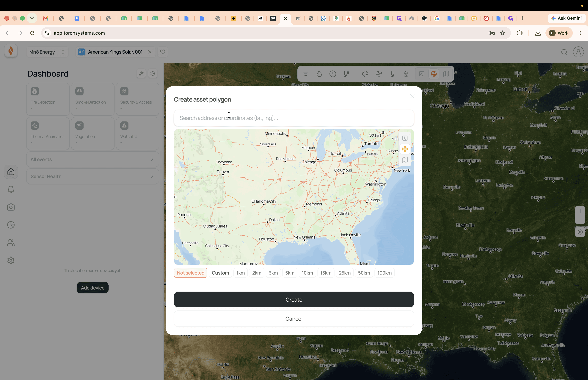
Task: Toggle the alert exclamation layer icon
Action: click(333, 74)
